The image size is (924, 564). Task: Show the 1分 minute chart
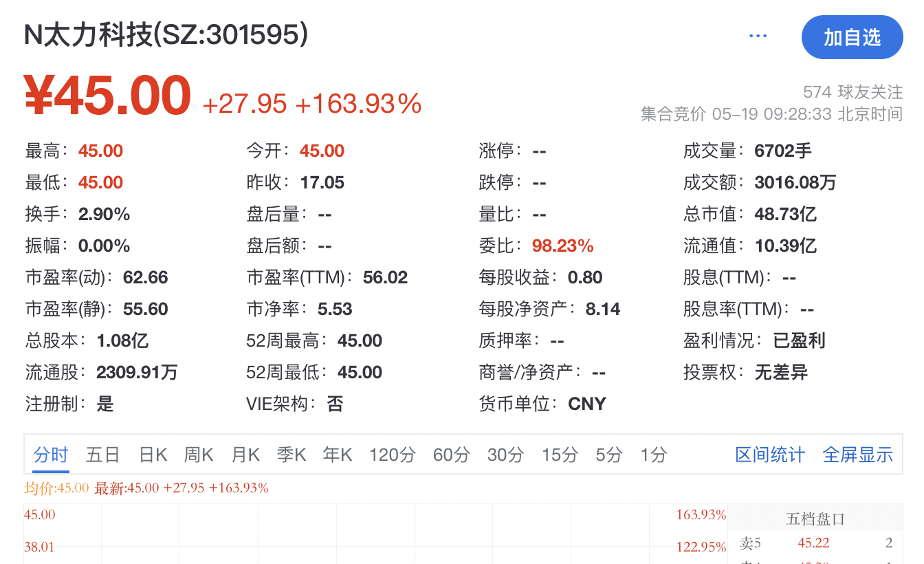pos(653,455)
